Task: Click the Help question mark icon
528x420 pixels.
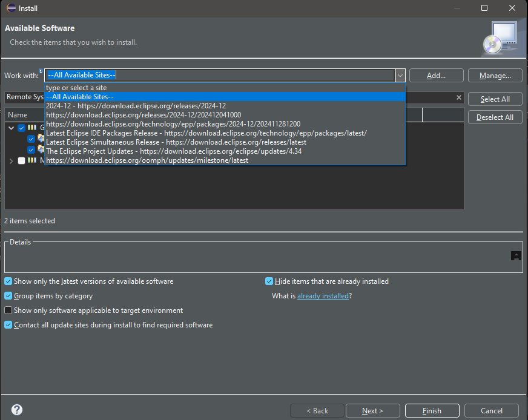Action: [16, 410]
